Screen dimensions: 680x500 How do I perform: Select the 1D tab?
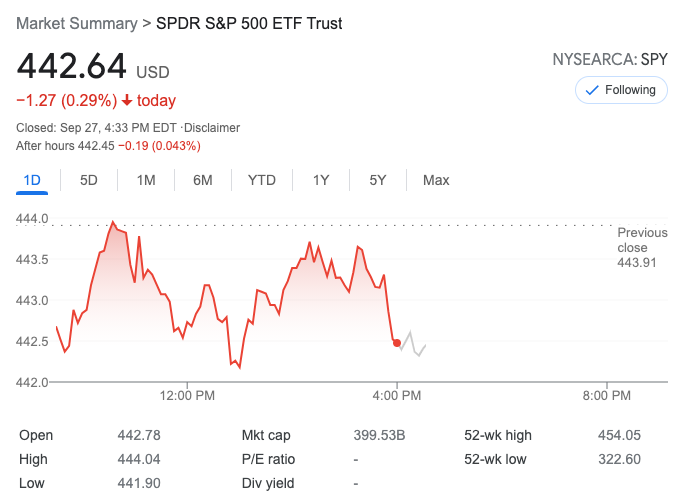(32, 180)
